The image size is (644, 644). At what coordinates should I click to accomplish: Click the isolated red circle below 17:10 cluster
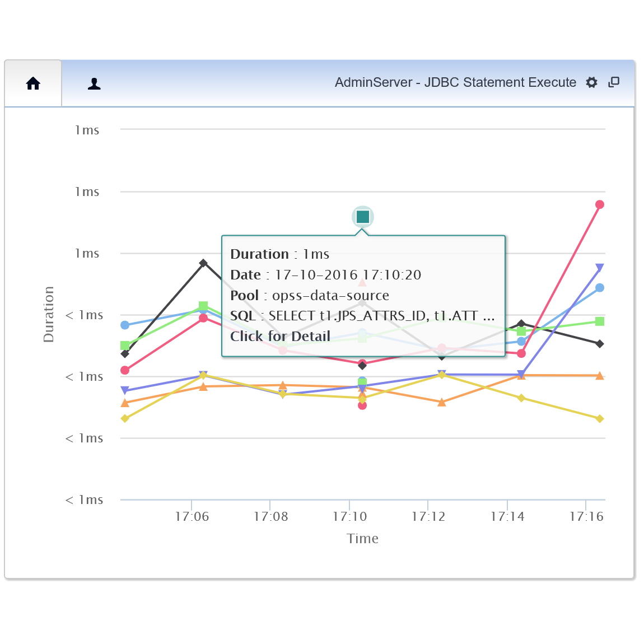click(362, 405)
